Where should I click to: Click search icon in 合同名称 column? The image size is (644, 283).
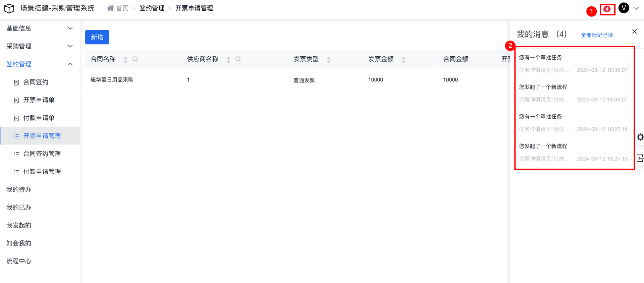coord(135,59)
